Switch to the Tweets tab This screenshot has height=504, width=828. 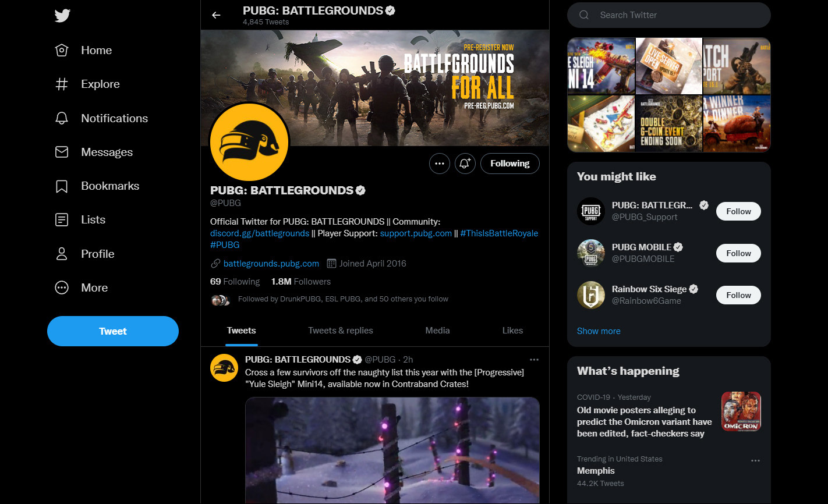coord(242,331)
